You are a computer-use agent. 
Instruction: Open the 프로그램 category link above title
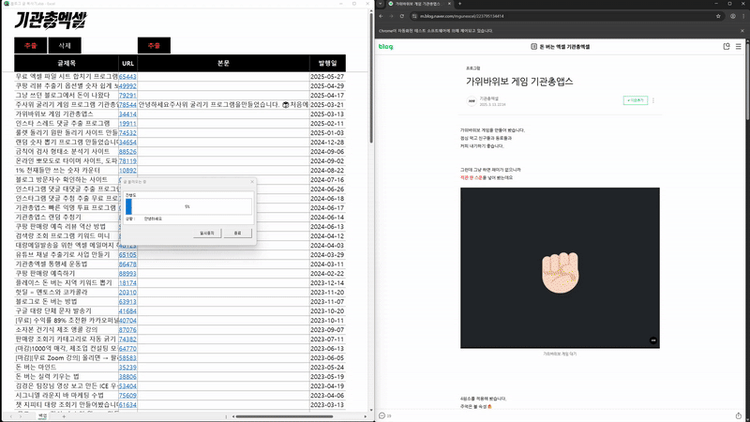[473, 68]
